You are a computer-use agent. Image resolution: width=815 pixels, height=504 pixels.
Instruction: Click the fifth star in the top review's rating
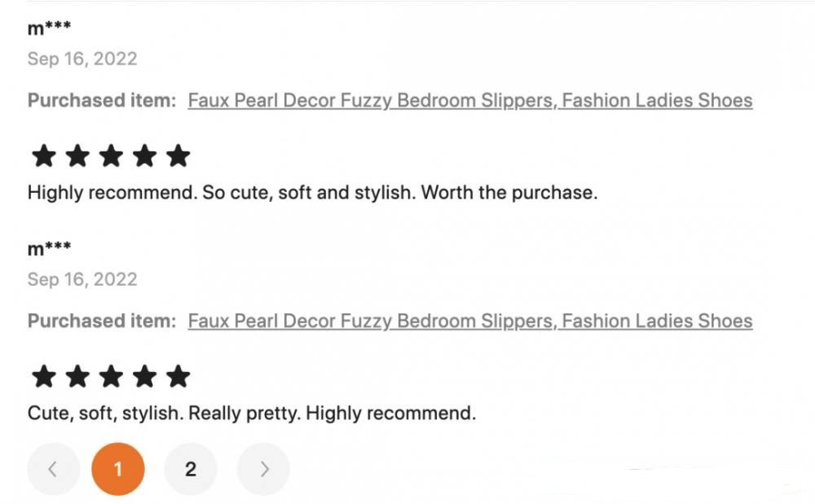coord(178,156)
